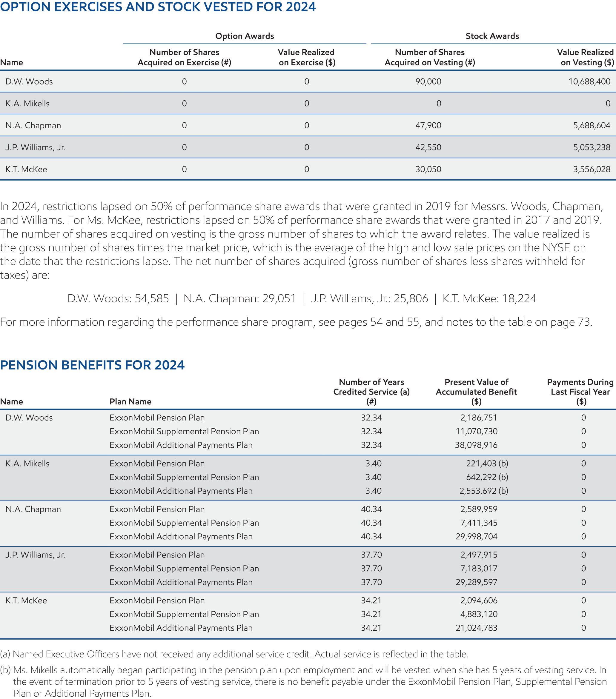Click 'Value Realized on Exercise ($)' header

point(306,57)
